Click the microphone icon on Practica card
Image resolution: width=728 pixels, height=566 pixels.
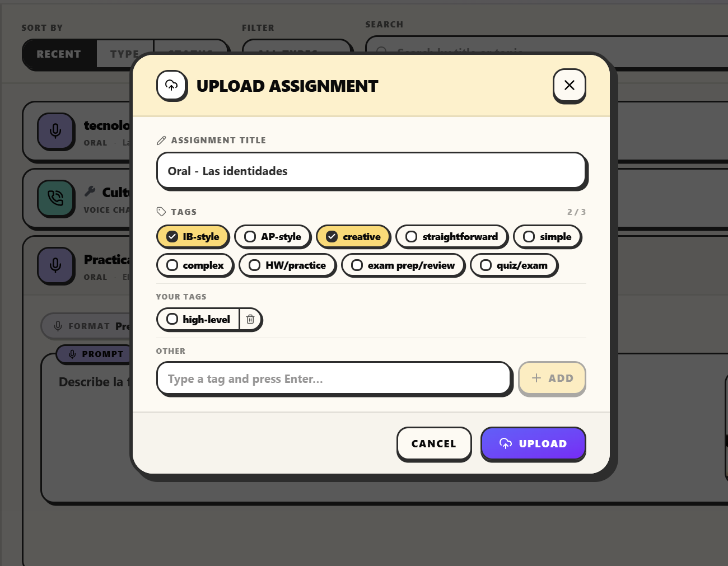(x=55, y=265)
